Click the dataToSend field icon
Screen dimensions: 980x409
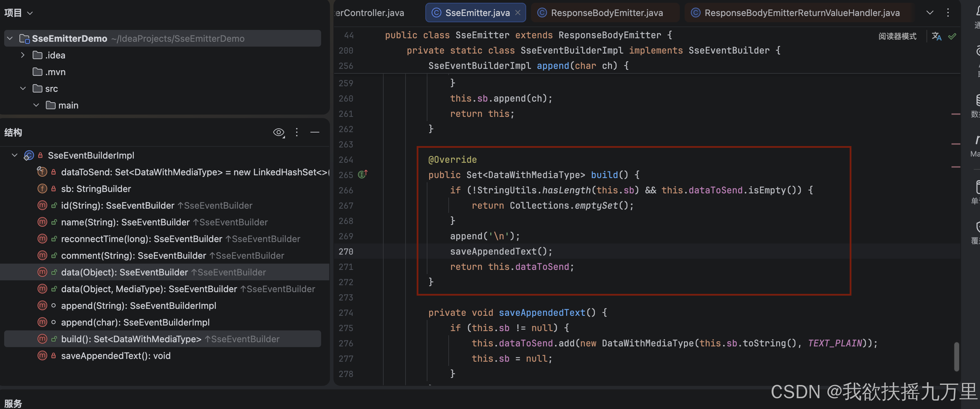point(42,172)
